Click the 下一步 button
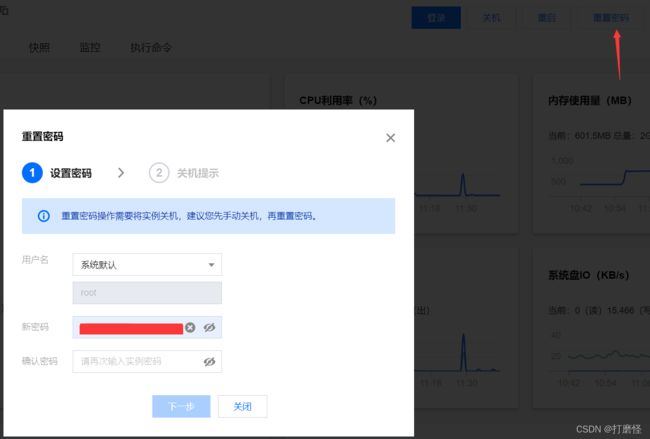Image resolution: width=650 pixels, height=439 pixels. tap(181, 406)
